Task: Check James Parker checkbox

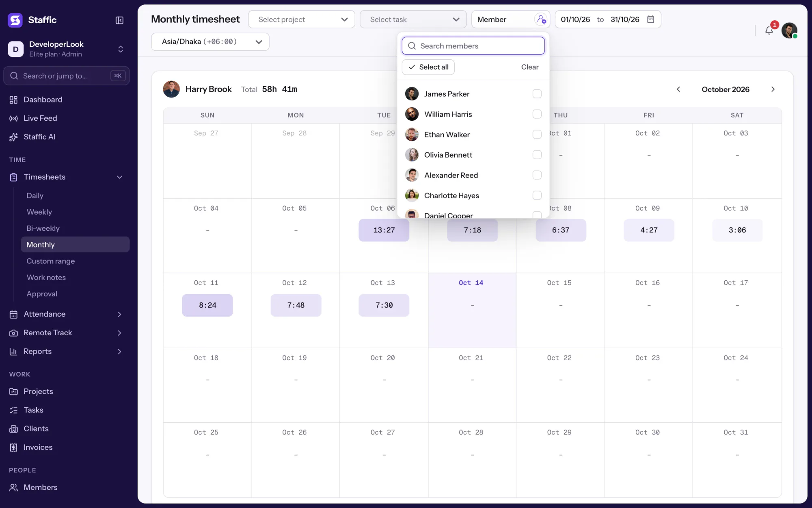Action: (x=537, y=94)
